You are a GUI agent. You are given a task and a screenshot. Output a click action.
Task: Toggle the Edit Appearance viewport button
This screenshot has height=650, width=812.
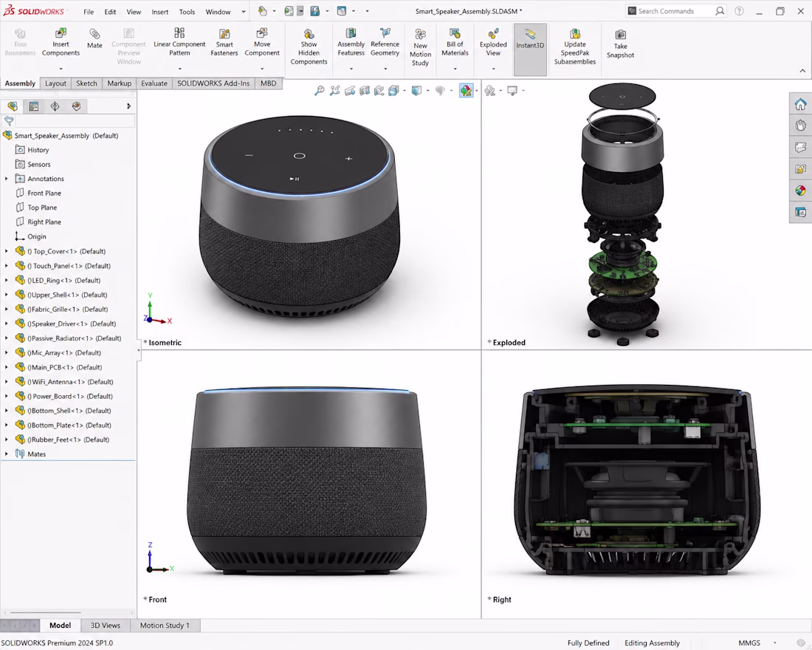[466, 91]
